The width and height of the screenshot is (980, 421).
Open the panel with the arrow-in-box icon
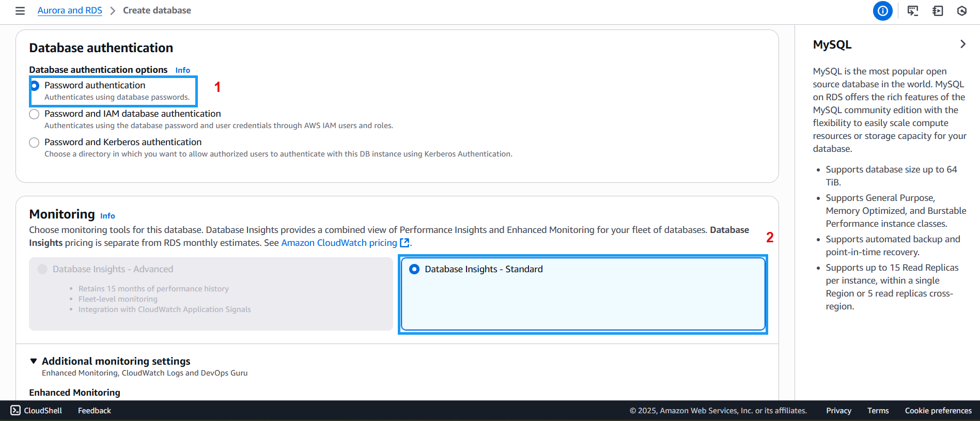coord(938,11)
